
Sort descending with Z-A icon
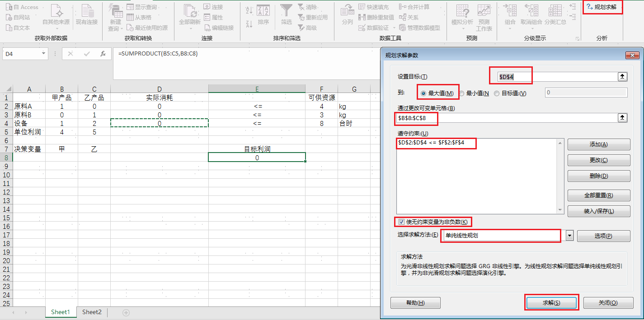tap(249, 23)
